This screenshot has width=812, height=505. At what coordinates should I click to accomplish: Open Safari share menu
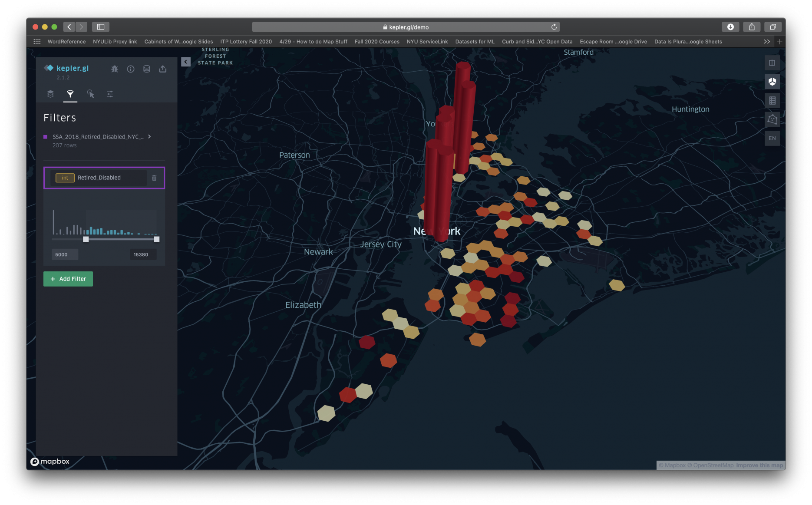[752, 27]
